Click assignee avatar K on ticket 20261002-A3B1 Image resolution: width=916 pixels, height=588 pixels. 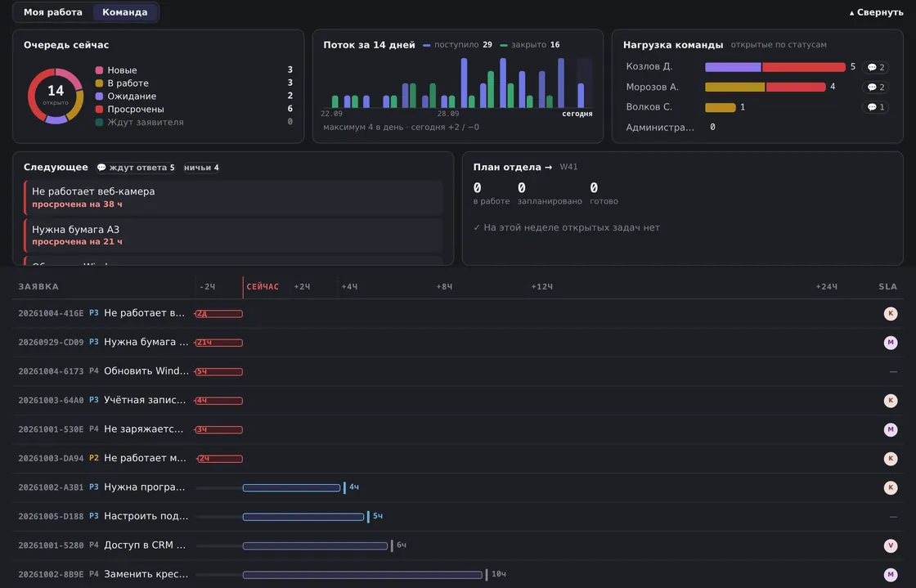pyautogui.click(x=891, y=487)
